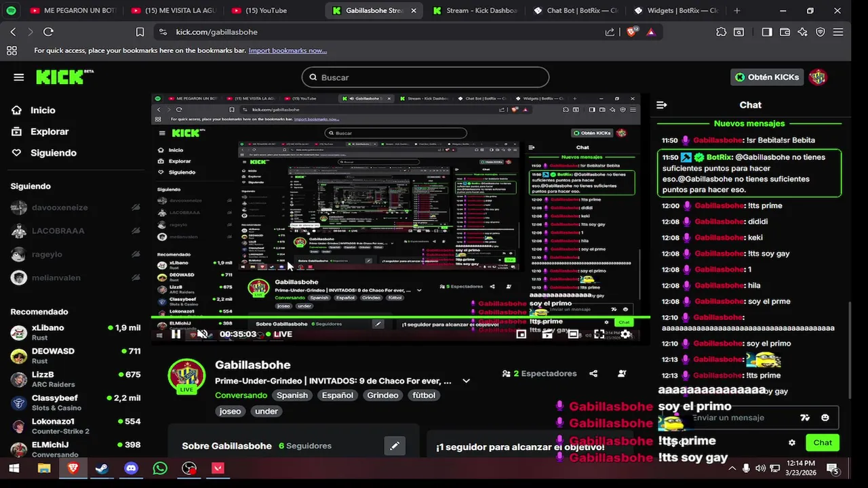Open the emote picker in chat

[825, 418]
